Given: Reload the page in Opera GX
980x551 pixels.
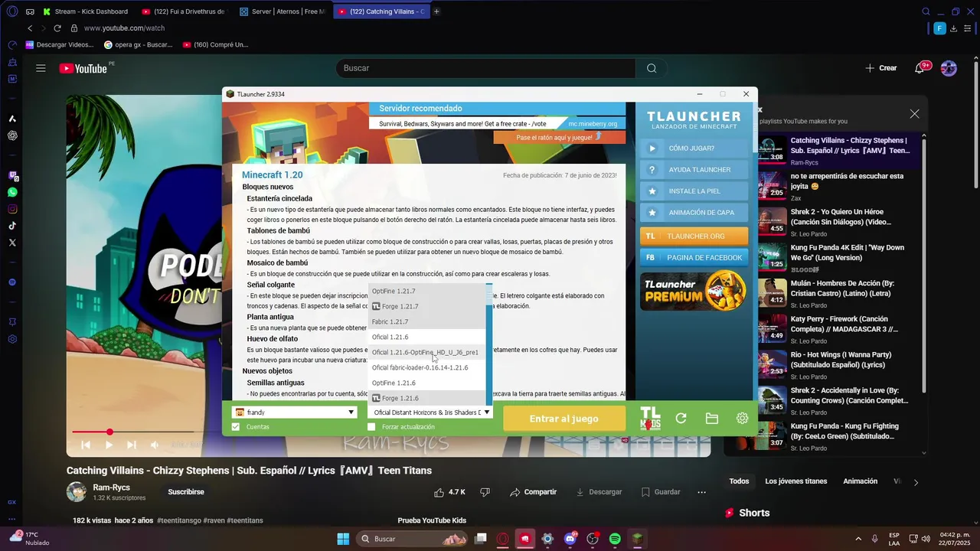Looking at the screenshot, I should tap(57, 28).
